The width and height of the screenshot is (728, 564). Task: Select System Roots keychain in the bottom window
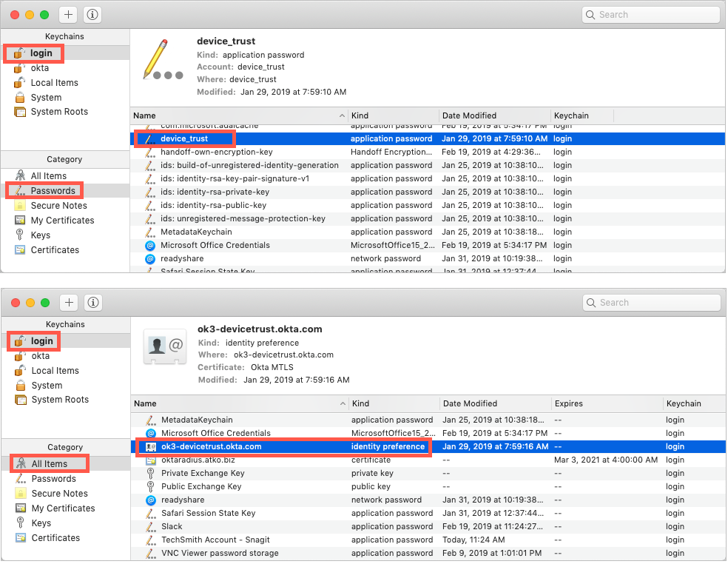[60, 400]
